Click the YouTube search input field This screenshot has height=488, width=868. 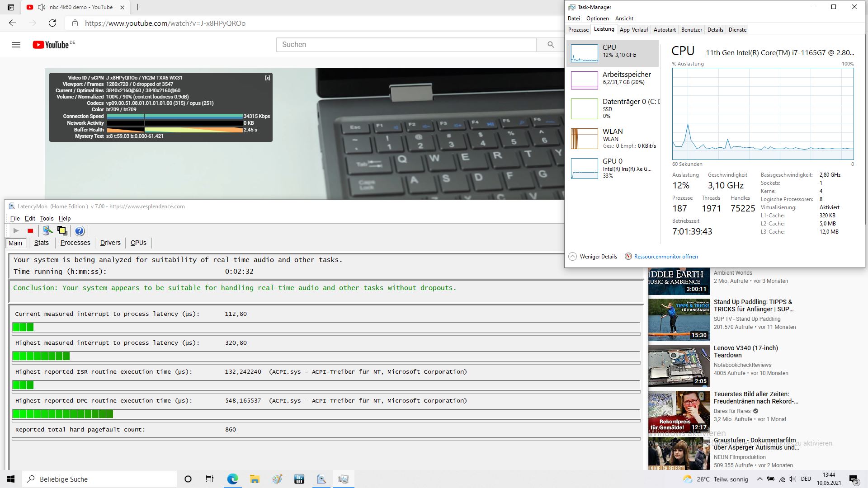pos(406,45)
